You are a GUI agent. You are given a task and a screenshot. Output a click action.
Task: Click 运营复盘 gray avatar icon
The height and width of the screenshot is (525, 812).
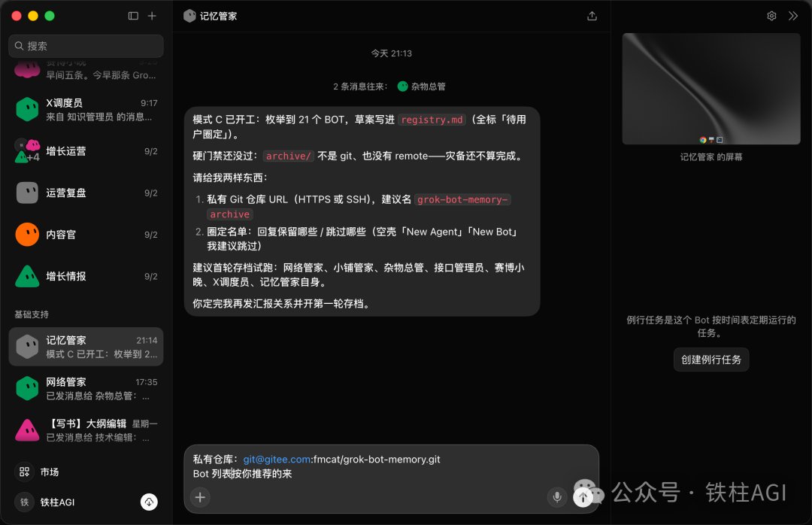click(28, 193)
